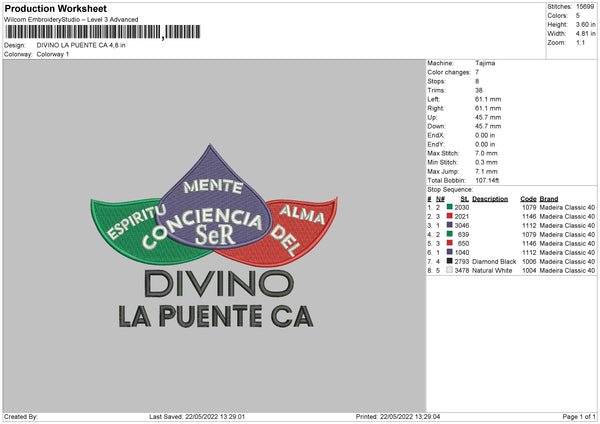Click the LA PUENTE CA text
The width and height of the screenshot is (600, 424).
[216, 316]
